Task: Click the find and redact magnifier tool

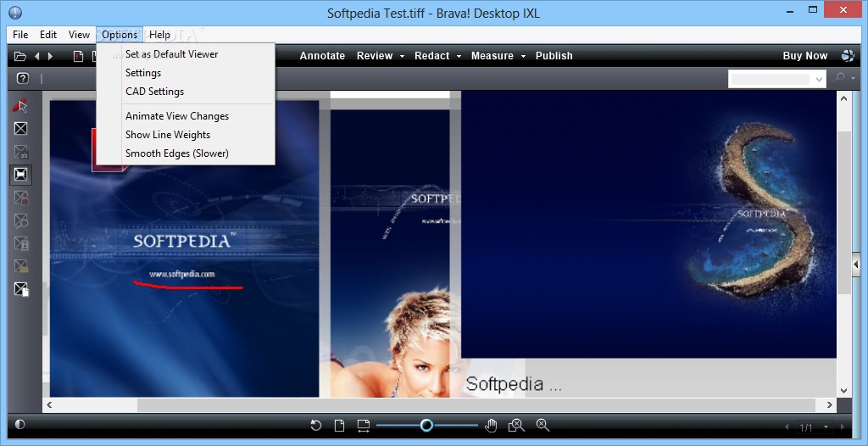Action: click(x=21, y=220)
